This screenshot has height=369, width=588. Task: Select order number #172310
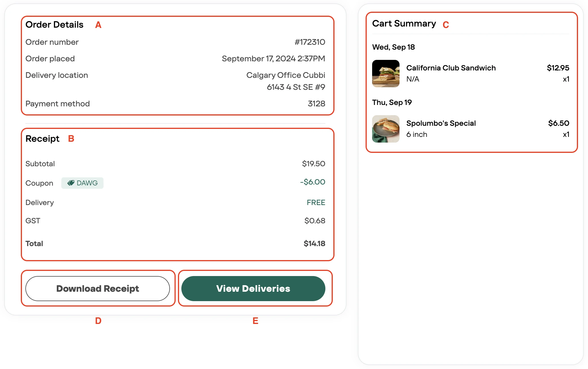coord(310,42)
